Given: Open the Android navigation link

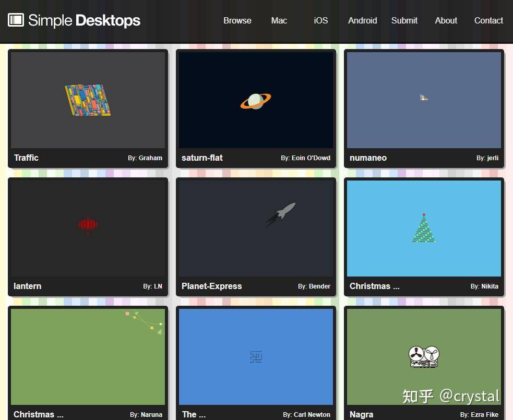Looking at the screenshot, I should point(363,20).
